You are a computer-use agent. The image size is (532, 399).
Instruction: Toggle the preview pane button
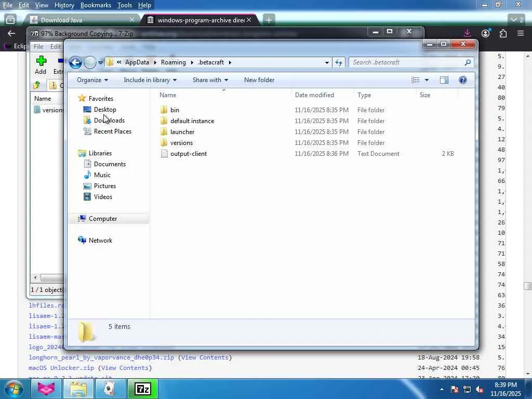click(x=444, y=80)
